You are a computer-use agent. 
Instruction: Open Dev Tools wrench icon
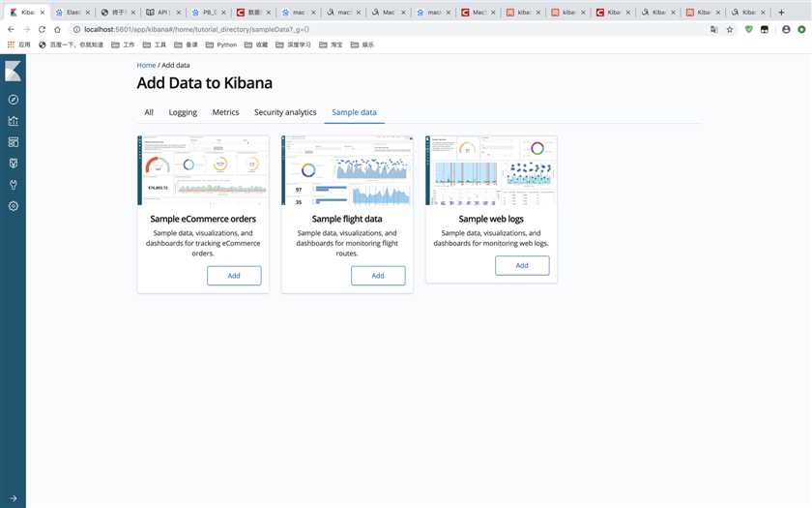coord(13,185)
